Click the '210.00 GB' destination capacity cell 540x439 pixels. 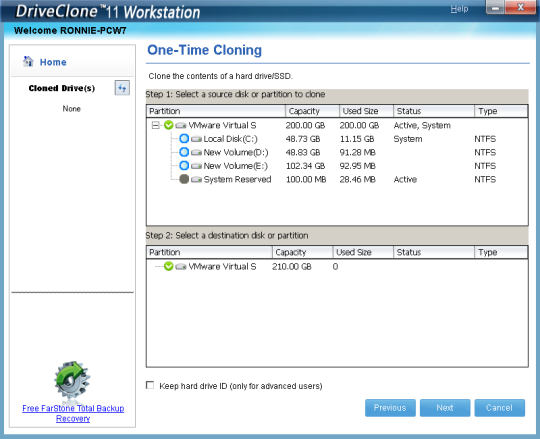(292, 266)
